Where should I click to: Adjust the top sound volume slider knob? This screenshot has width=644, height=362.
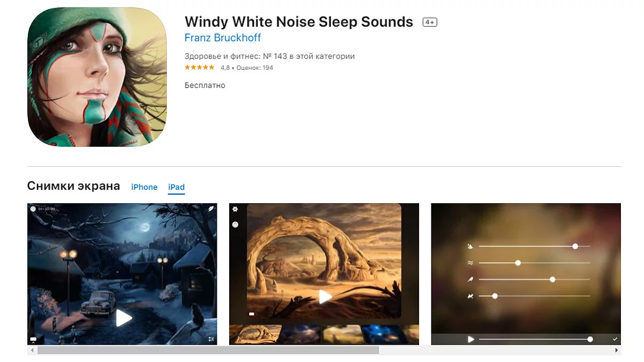(575, 246)
